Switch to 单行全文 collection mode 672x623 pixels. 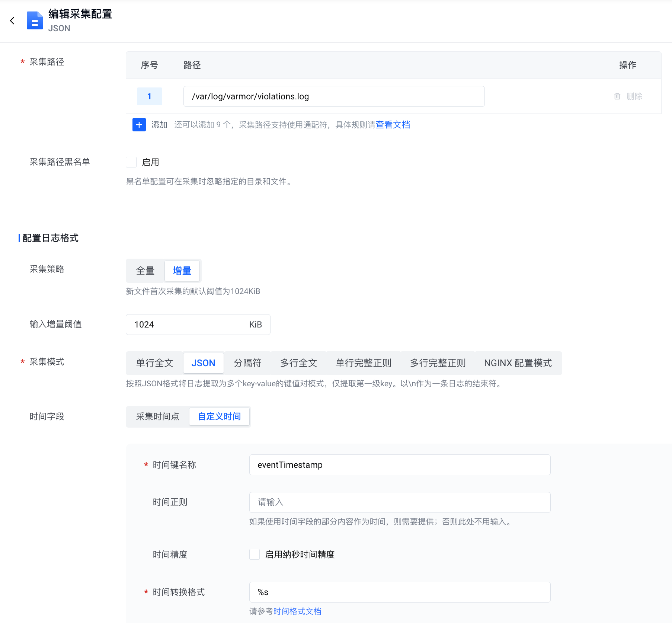pos(154,363)
